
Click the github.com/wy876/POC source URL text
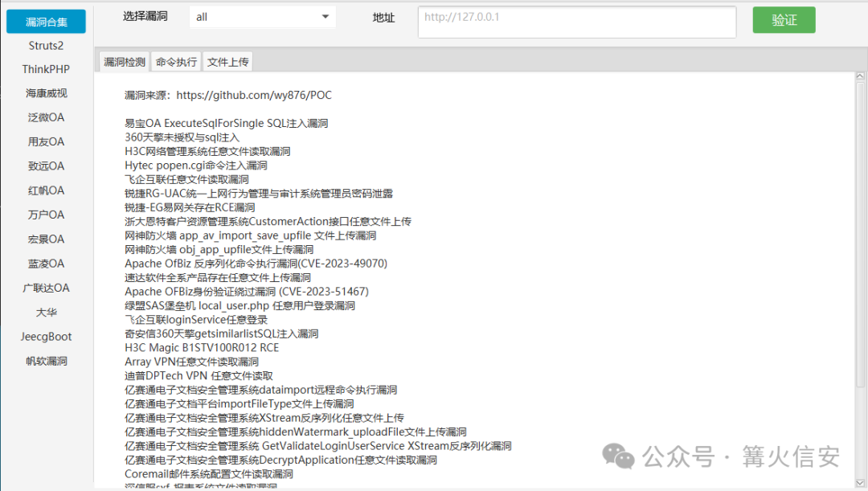(x=254, y=95)
